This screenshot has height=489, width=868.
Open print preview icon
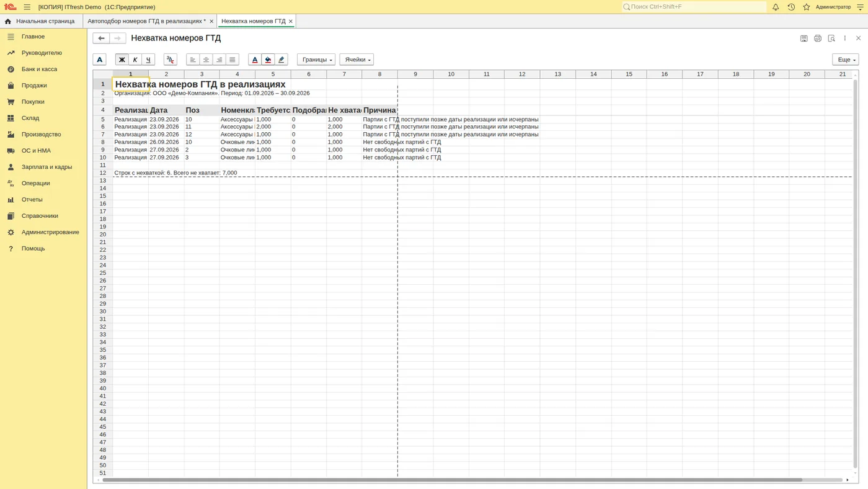pos(831,38)
